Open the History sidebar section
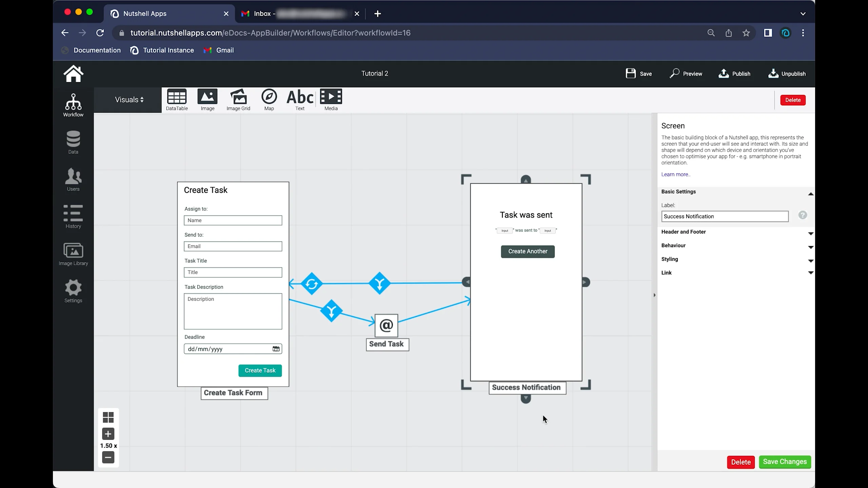 pyautogui.click(x=73, y=217)
